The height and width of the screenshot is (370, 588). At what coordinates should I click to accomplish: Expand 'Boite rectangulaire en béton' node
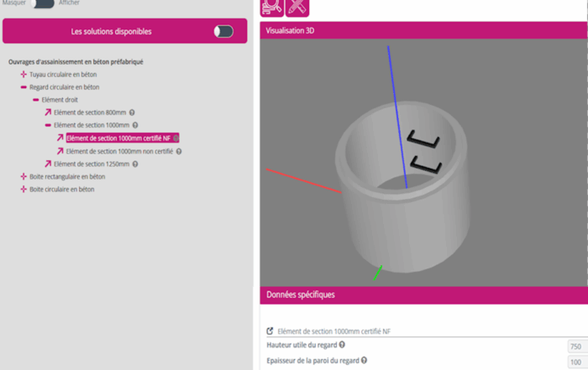24,177
